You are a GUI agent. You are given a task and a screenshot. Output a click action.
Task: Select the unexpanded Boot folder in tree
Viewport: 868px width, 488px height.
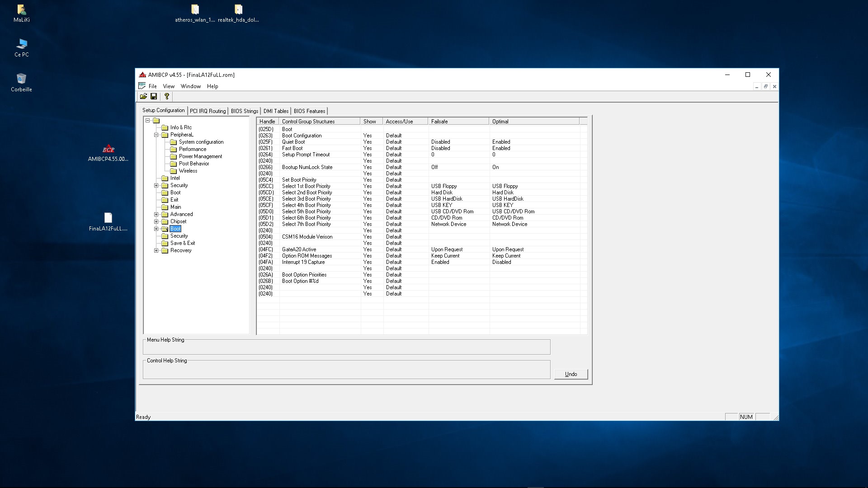[x=175, y=192]
